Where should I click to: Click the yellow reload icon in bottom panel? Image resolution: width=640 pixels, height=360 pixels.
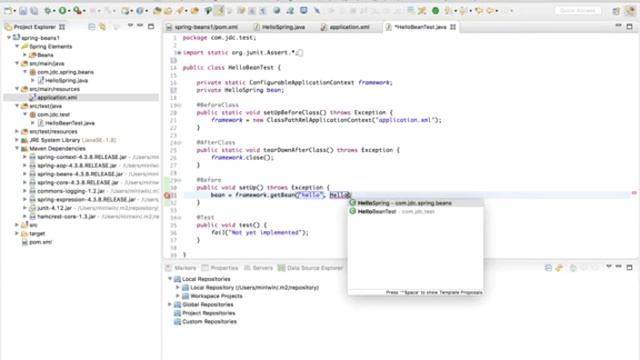(x=559, y=268)
